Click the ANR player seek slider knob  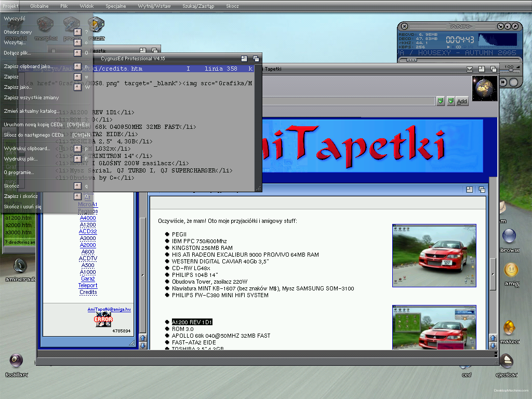(411, 60)
